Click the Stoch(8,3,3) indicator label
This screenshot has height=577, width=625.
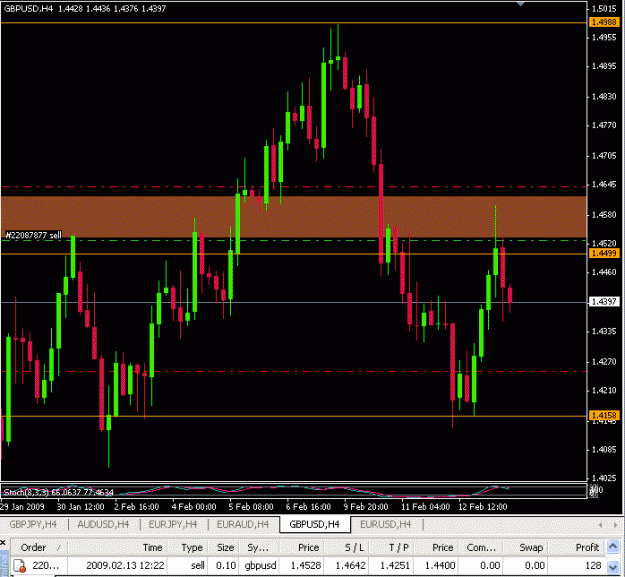(x=58, y=492)
